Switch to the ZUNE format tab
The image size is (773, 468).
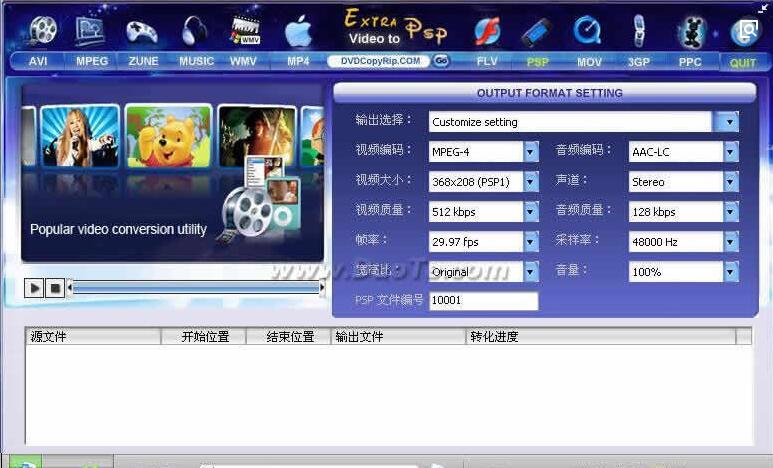tap(143, 61)
